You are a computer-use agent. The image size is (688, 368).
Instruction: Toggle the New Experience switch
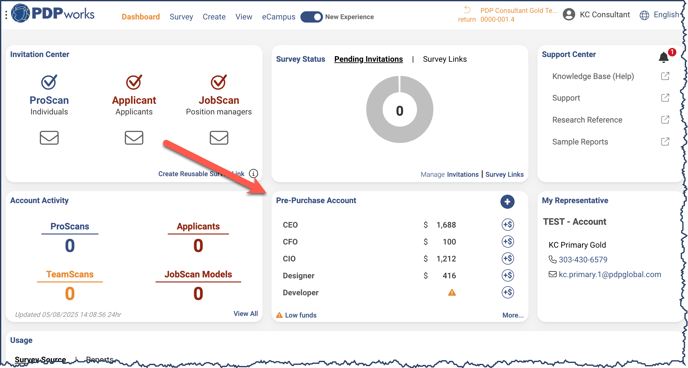click(x=312, y=17)
